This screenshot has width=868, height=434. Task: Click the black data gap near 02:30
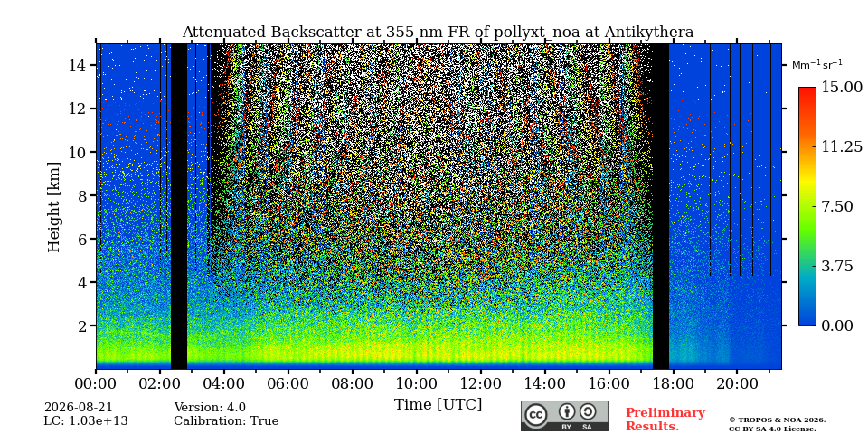pyautogui.click(x=179, y=206)
